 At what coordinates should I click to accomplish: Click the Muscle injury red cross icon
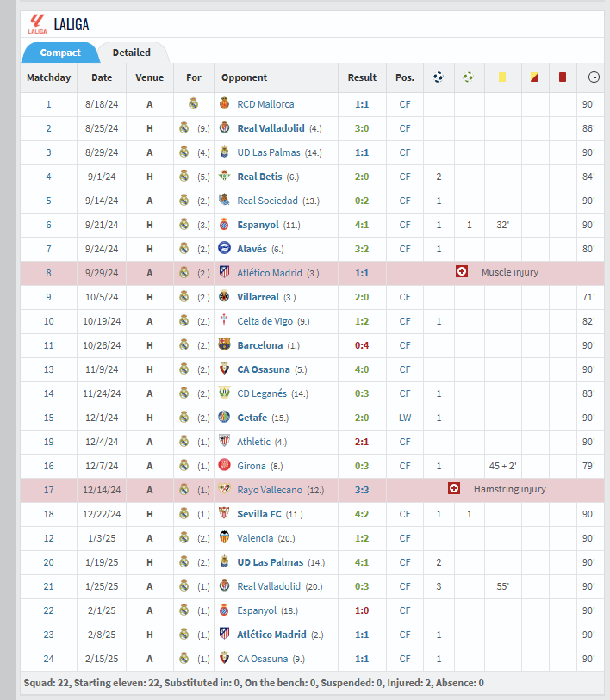tap(462, 272)
